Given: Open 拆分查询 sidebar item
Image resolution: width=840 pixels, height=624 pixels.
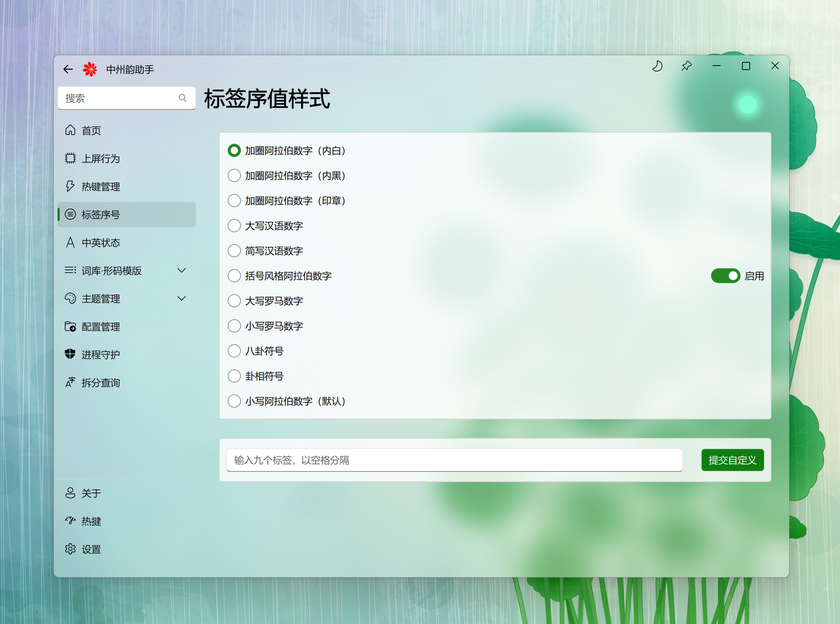Looking at the screenshot, I should pyautogui.click(x=101, y=383).
